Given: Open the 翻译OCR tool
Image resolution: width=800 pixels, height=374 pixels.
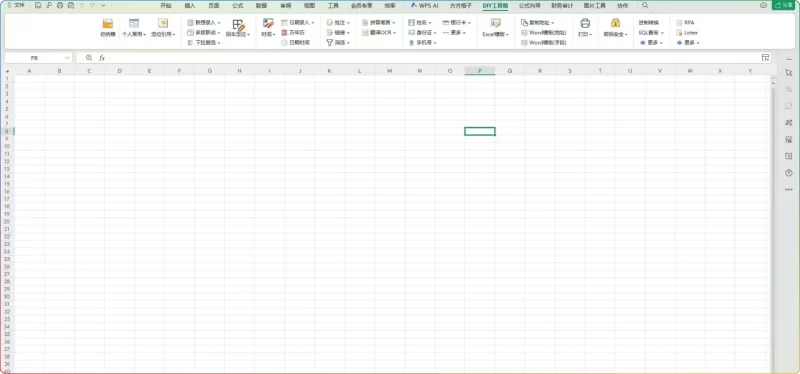Looking at the screenshot, I should [x=379, y=32].
